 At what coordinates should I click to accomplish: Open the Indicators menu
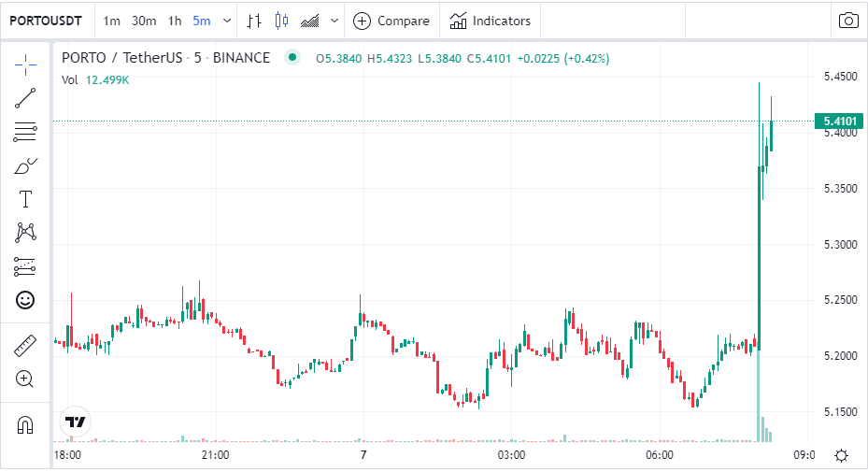pyautogui.click(x=490, y=21)
